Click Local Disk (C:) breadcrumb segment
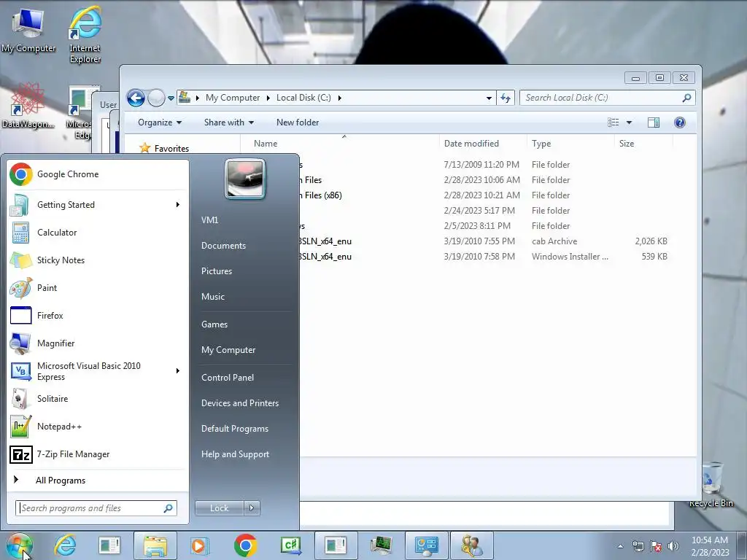Screen dimensions: 747x560 tap(303, 98)
